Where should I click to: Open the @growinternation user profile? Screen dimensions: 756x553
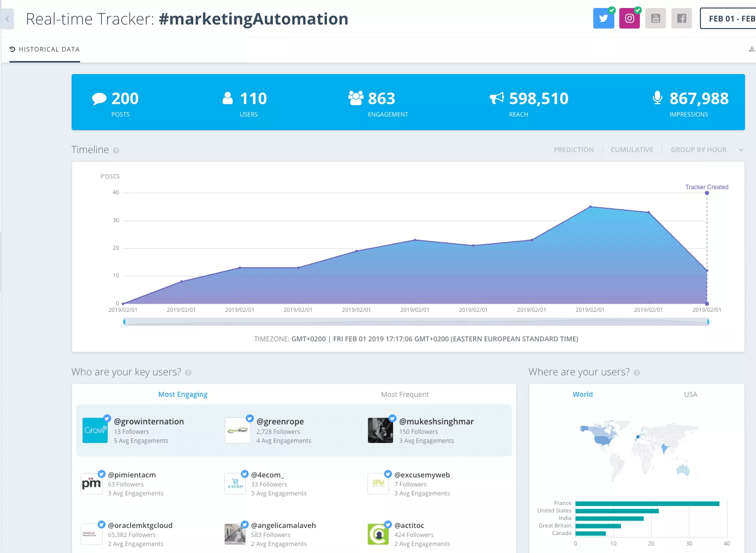[149, 421]
